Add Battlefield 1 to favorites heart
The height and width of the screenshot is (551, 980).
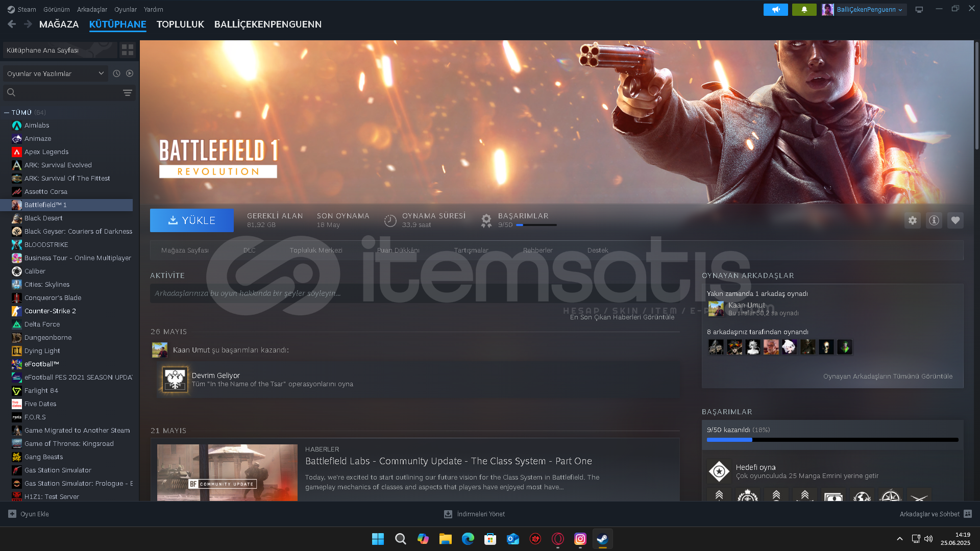click(955, 220)
